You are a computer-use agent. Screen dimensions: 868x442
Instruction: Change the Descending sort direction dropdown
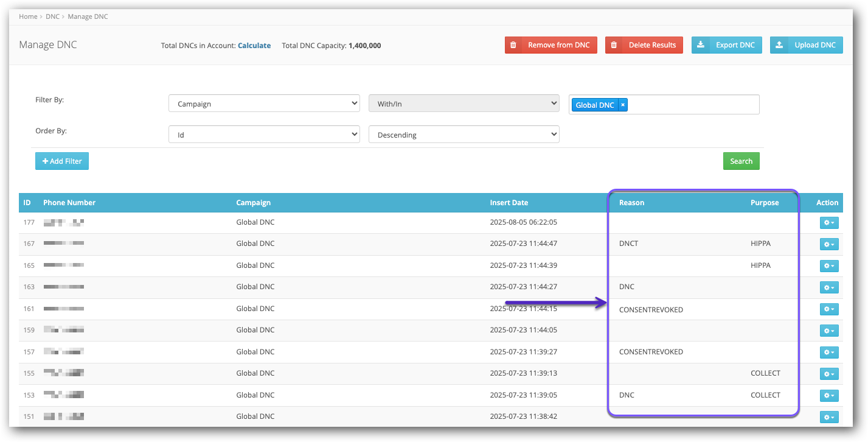point(464,135)
